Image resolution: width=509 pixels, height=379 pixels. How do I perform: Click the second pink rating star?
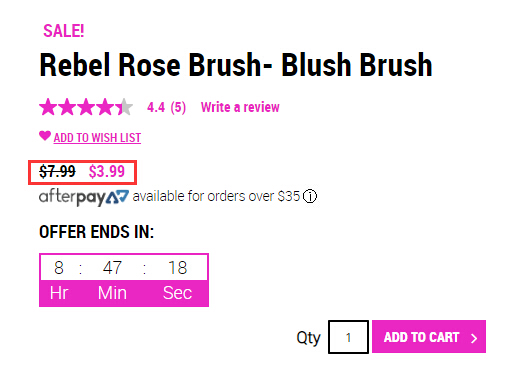(67, 107)
